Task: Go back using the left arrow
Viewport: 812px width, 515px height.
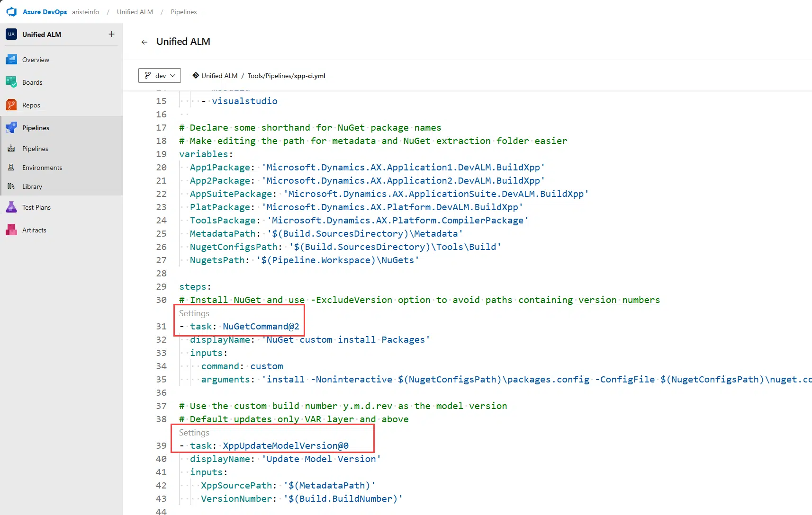Action: pos(144,42)
